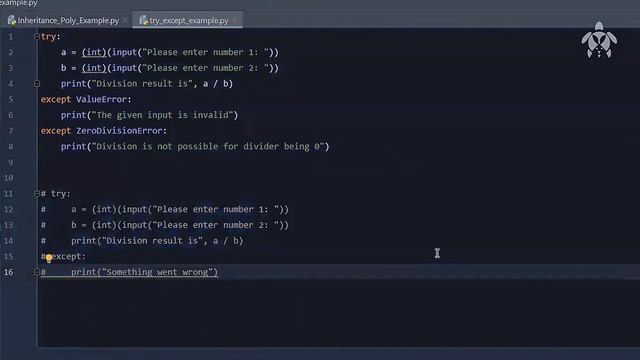The height and width of the screenshot is (360, 640).
Task: Close the Inheritance_Poly_Example.py tab
Action: coord(125,20)
